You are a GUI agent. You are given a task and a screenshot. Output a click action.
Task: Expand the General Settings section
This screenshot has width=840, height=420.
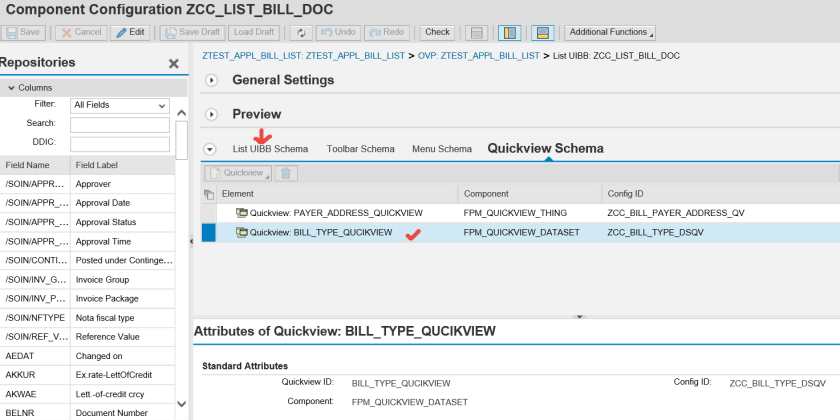click(x=212, y=80)
